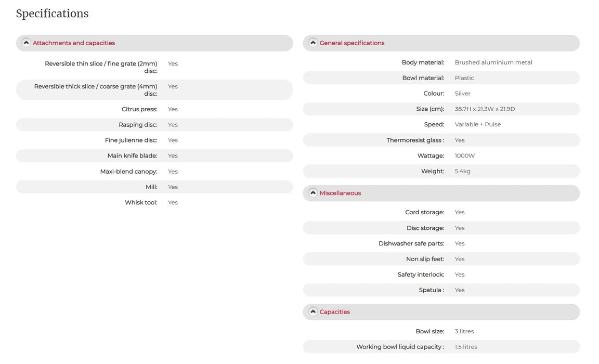Screen dimensions: 599x364
Task: Click the 'Attachments and capacities' header text
Action: (74, 43)
